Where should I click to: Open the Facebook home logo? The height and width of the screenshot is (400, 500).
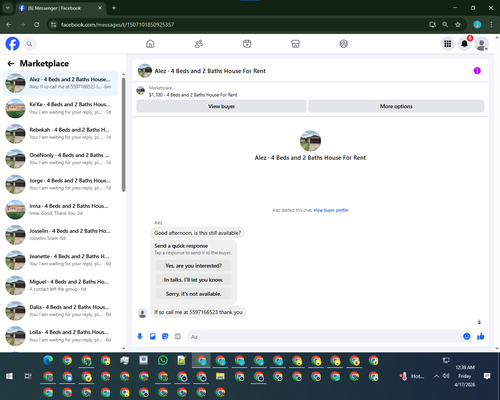(x=12, y=44)
